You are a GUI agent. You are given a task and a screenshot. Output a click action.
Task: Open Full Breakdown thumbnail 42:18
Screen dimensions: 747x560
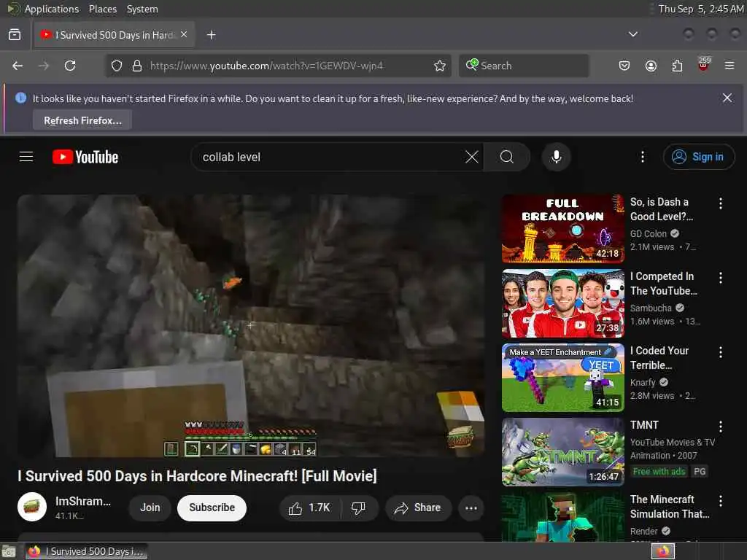[562, 228]
